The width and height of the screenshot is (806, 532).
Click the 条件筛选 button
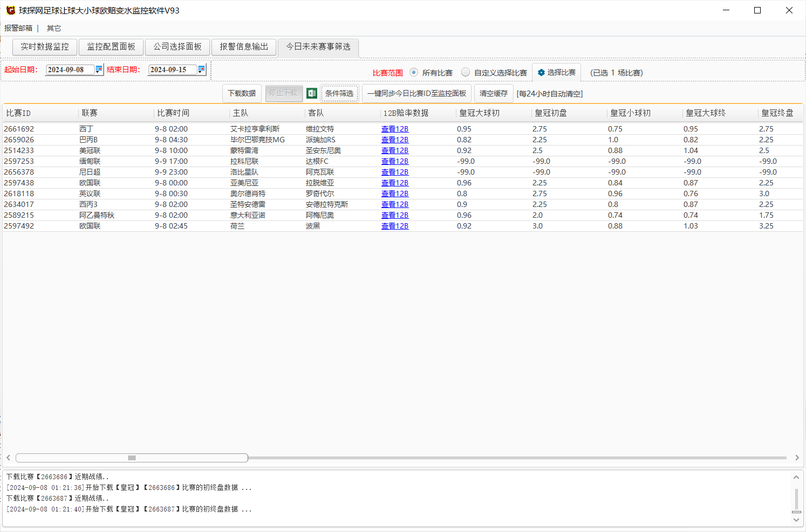pyautogui.click(x=339, y=93)
